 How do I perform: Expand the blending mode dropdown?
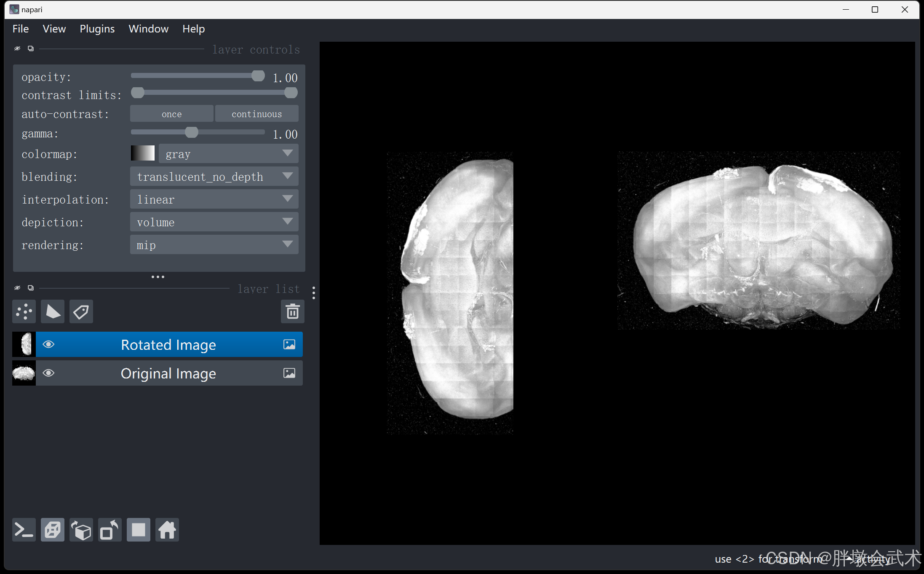(x=214, y=177)
